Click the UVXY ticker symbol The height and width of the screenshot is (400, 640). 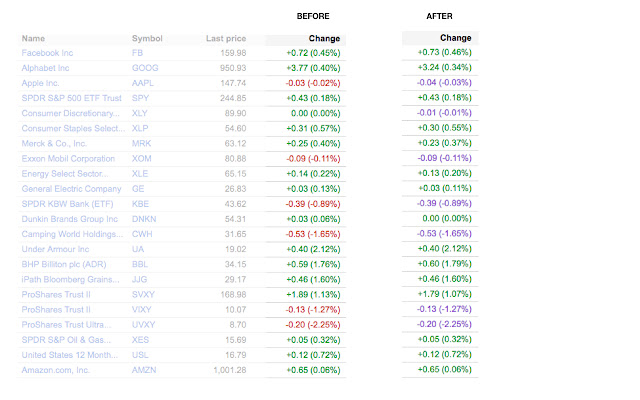pyautogui.click(x=144, y=325)
